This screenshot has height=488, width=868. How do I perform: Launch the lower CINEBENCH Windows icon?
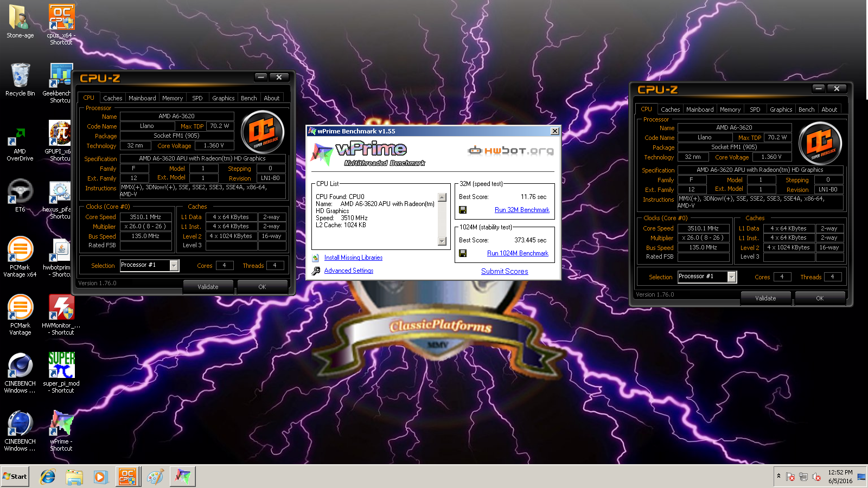pyautogui.click(x=20, y=431)
